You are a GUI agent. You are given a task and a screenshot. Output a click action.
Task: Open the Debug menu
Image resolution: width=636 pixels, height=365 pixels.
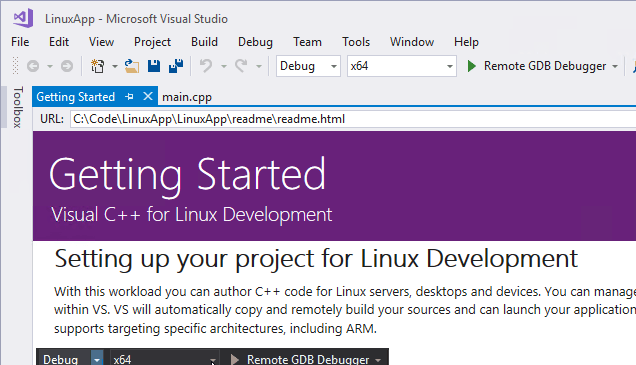click(x=255, y=42)
